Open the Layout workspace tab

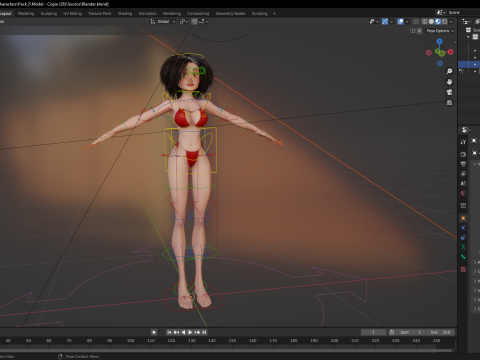[6, 14]
